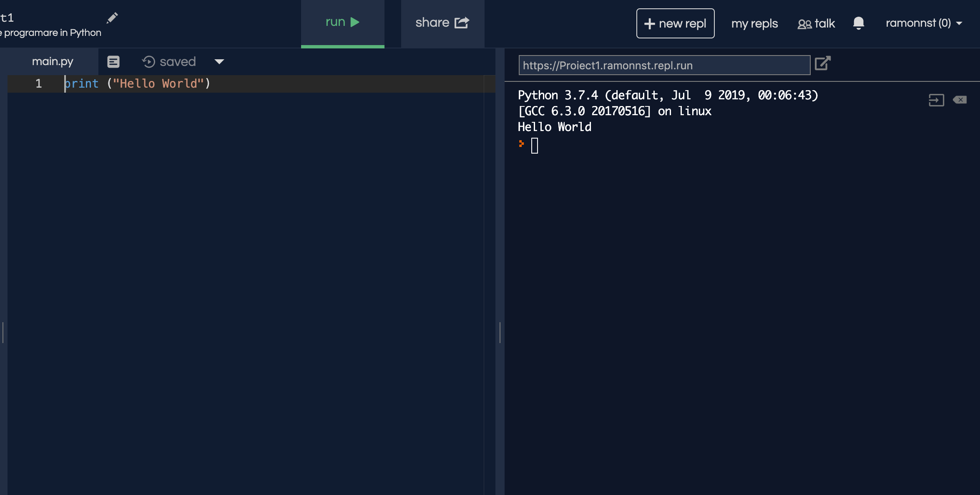This screenshot has height=495, width=980.
Task: Clear the console with the clear icon
Action: 960,100
